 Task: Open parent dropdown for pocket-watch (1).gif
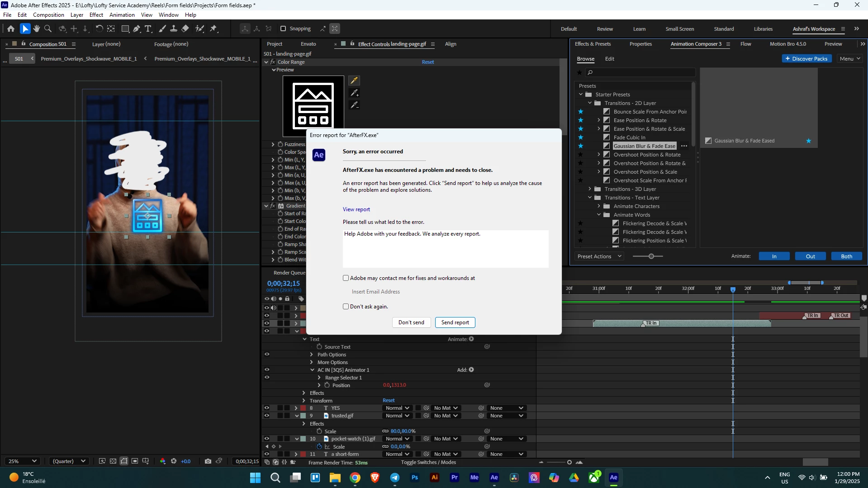[x=506, y=439]
